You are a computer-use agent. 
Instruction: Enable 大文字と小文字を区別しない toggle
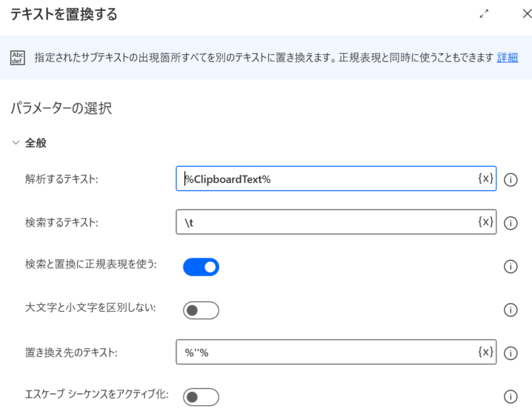202,310
